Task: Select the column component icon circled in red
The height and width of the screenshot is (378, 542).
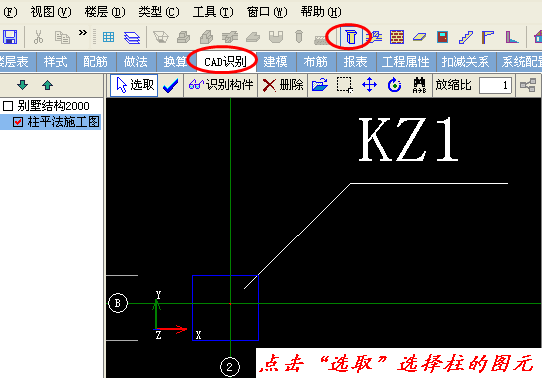Action: click(x=351, y=37)
